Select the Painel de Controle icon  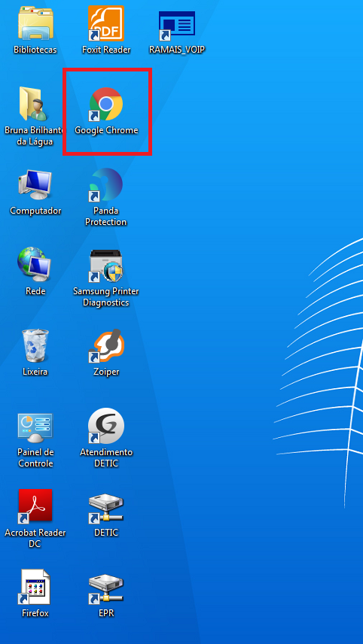click(35, 427)
